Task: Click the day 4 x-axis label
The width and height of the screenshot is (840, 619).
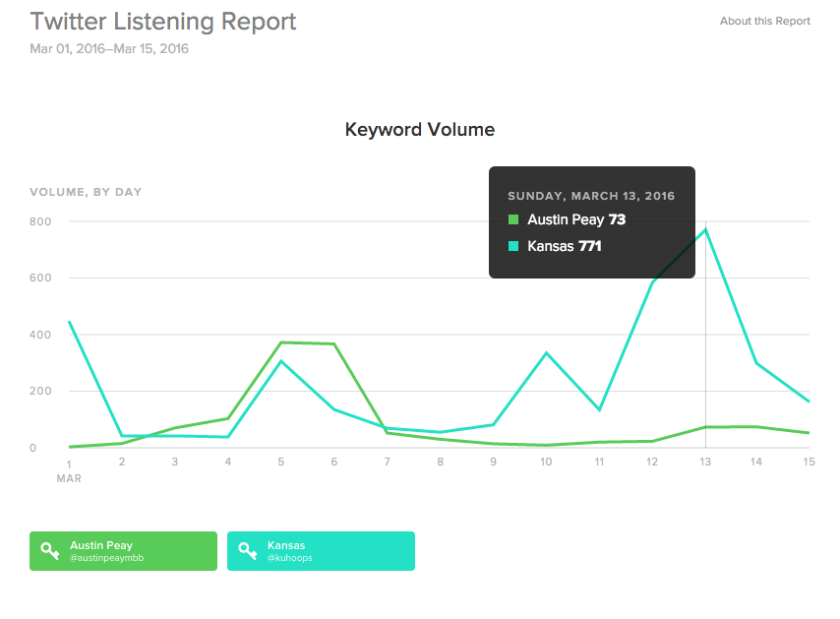Action: click(227, 462)
